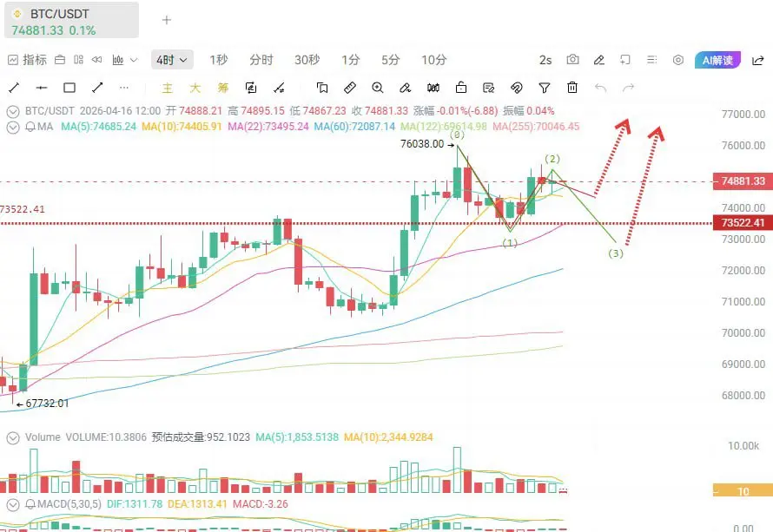This screenshot has height=532, width=773.
Task: Click the MA alert bell icon
Action: coord(30,127)
